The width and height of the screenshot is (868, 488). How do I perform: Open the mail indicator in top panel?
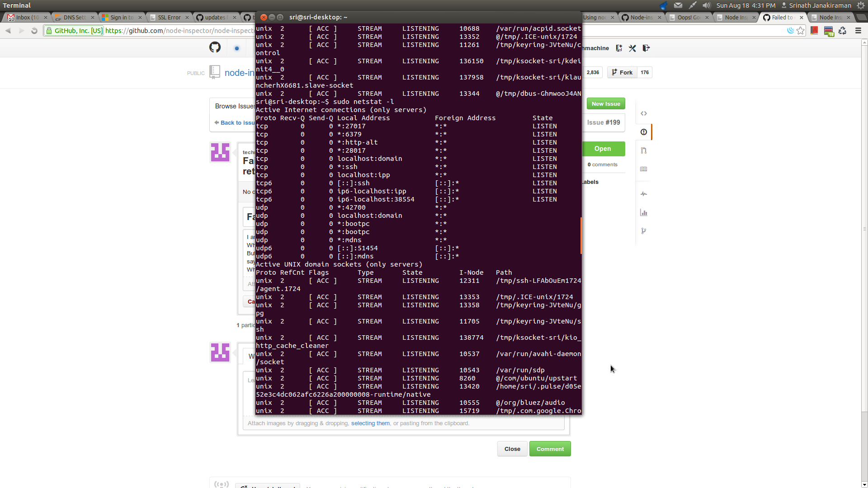click(x=678, y=5)
